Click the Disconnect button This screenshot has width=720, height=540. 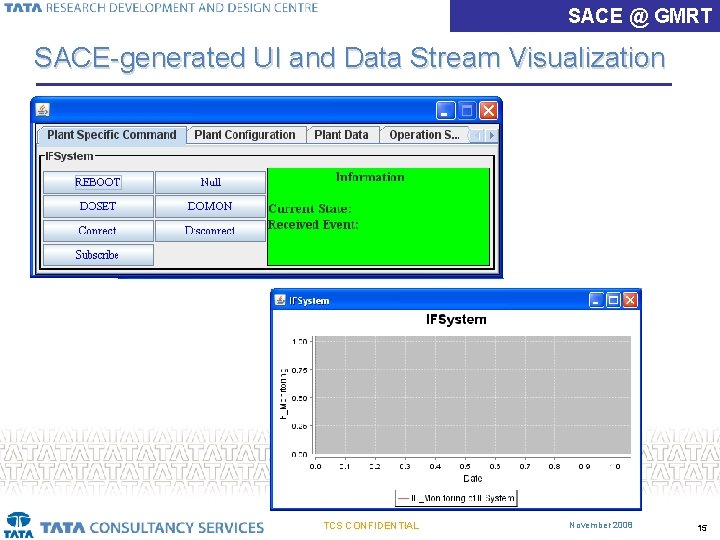point(210,231)
